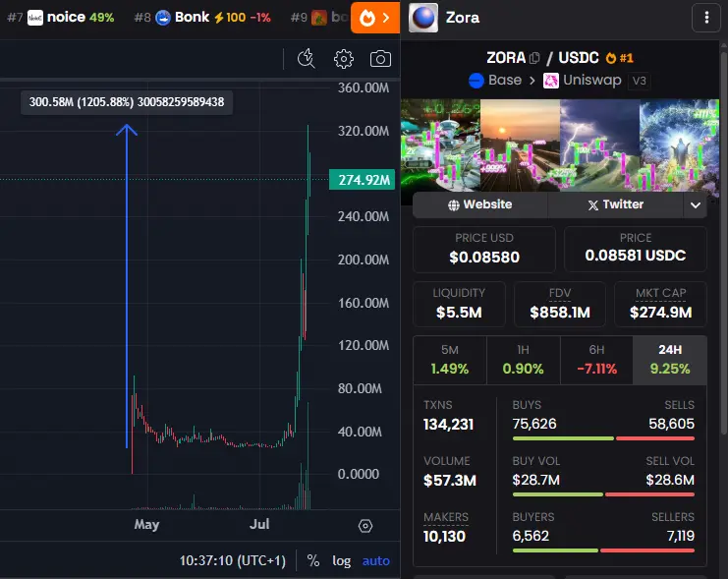
Task: Toggle percent scale on the chart
Action: point(313,560)
